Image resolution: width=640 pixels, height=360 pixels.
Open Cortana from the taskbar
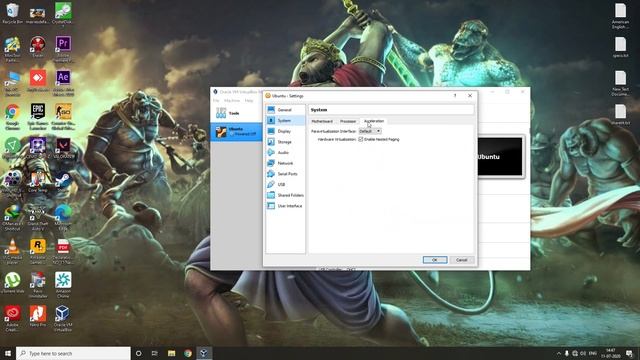tap(138, 353)
